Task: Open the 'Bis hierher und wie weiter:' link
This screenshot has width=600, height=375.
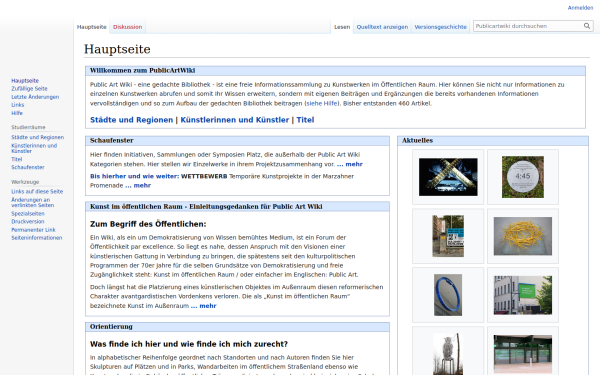Action: click(134, 176)
